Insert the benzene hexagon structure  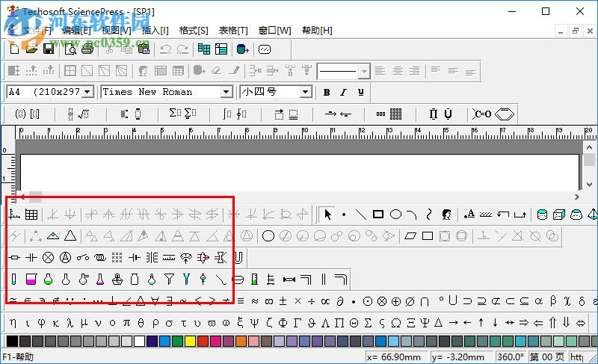pos(505,114)
